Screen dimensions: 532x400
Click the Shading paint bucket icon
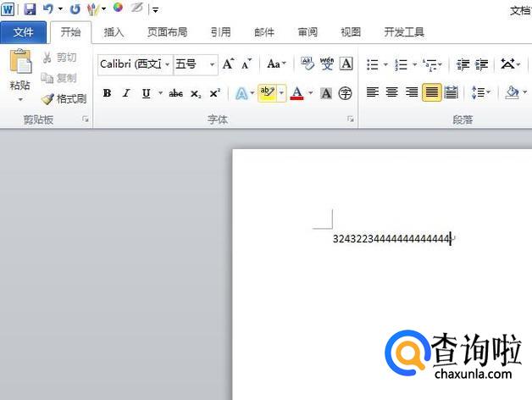[512, 92]
